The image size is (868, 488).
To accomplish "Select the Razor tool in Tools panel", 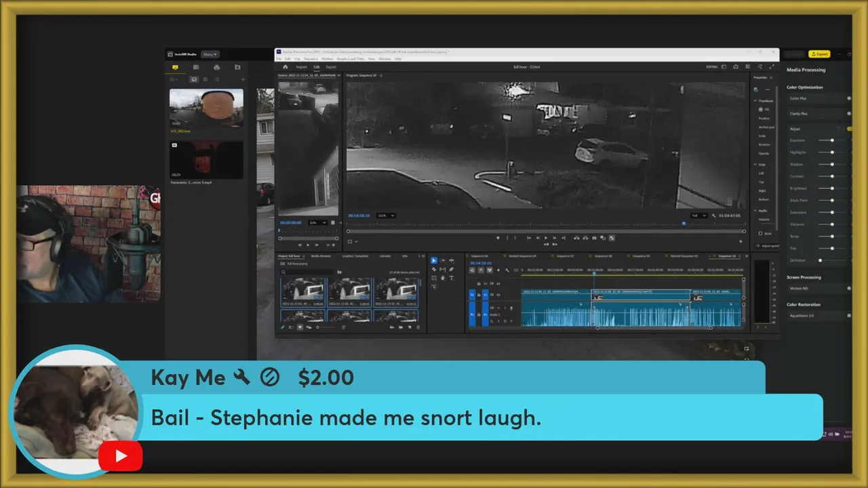I will 434,269.
